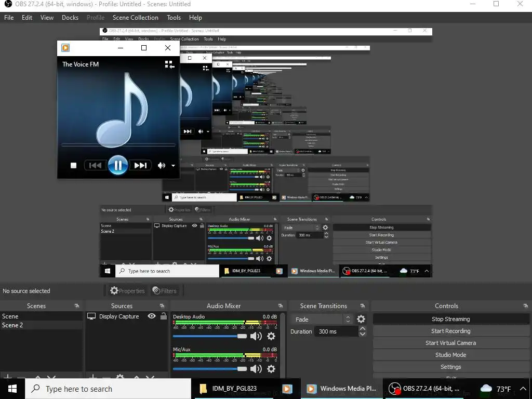Open the Fade transition dropdown

pos(322,320)
